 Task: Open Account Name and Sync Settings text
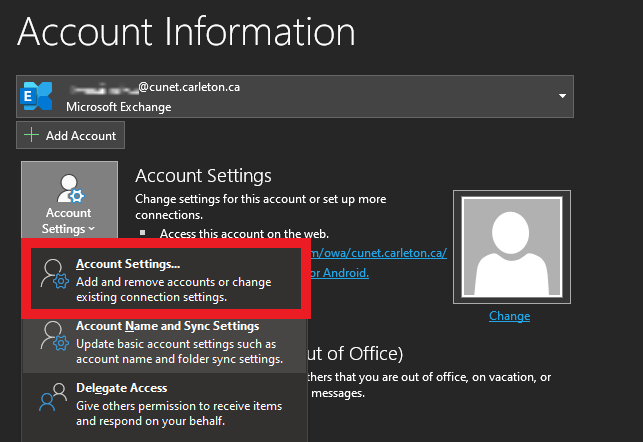tap(167, 326)
